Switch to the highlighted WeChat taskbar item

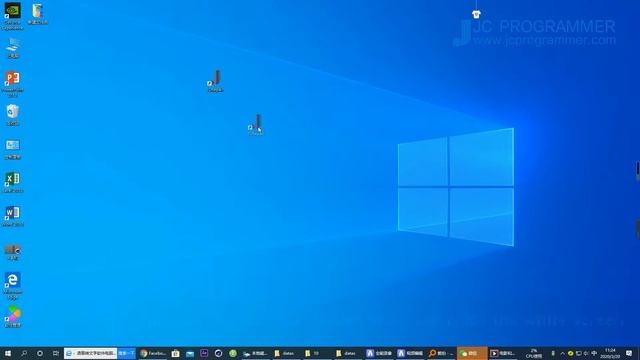[x=472, y=353]
